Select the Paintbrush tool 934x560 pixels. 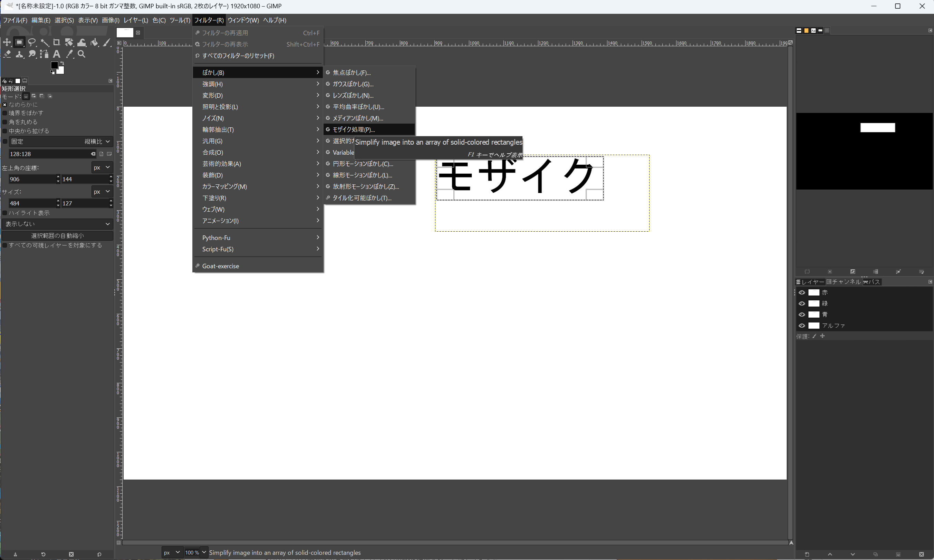107,42
